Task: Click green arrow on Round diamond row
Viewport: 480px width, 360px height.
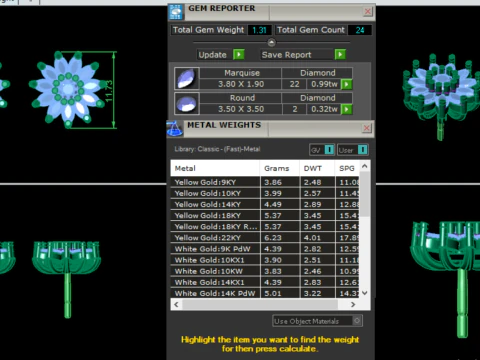Action: click(x=347, y=109)
